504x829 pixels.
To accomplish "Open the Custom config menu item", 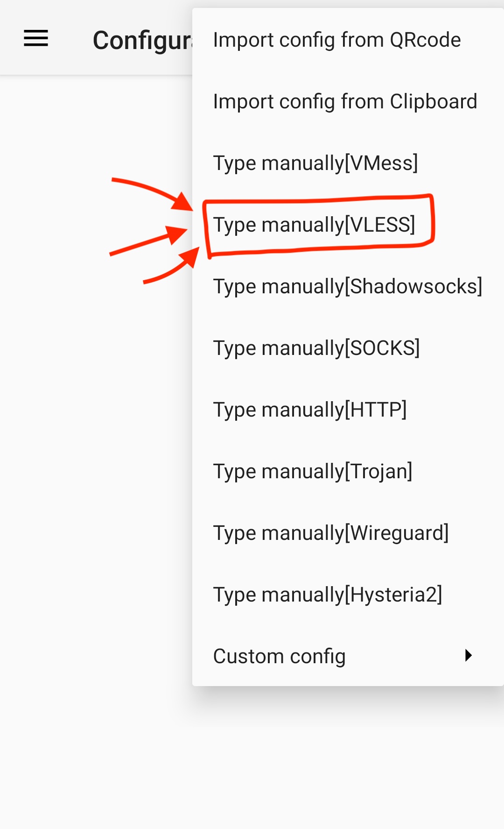I will [279, 656].
